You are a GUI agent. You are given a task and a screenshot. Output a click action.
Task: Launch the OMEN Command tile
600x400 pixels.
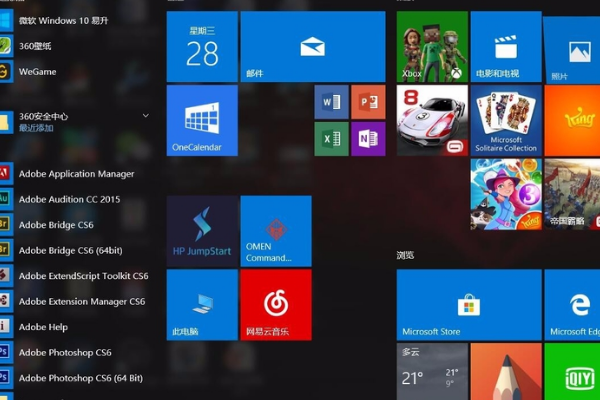click(x=276, y=231)
